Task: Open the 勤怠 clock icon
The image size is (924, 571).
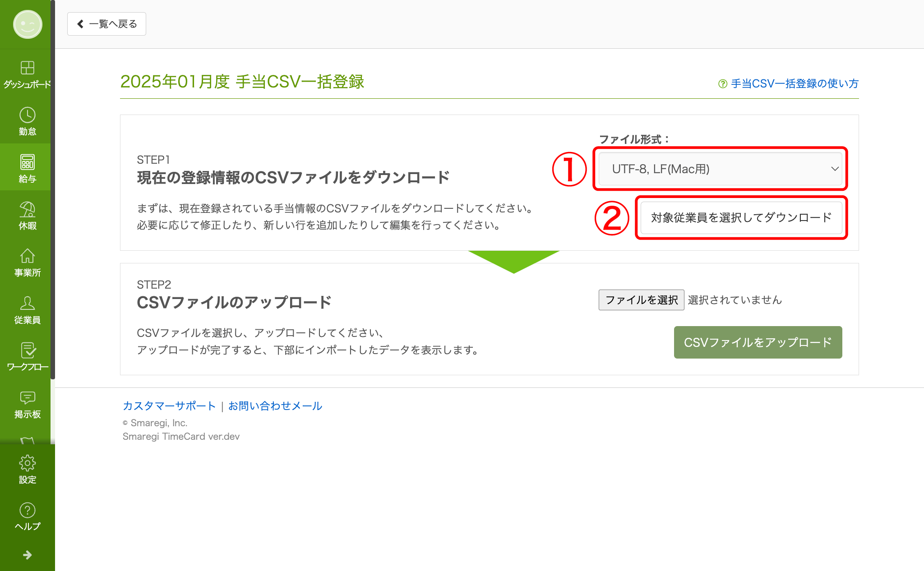Action: click(x=27, y=115)
